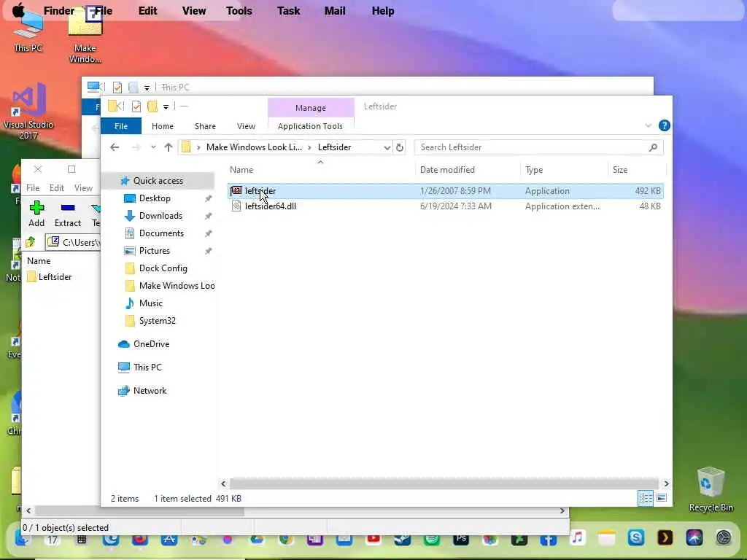
Task: Select the Visual Studio 2017 desktop shortcut
Action: (x=28, y=111)
